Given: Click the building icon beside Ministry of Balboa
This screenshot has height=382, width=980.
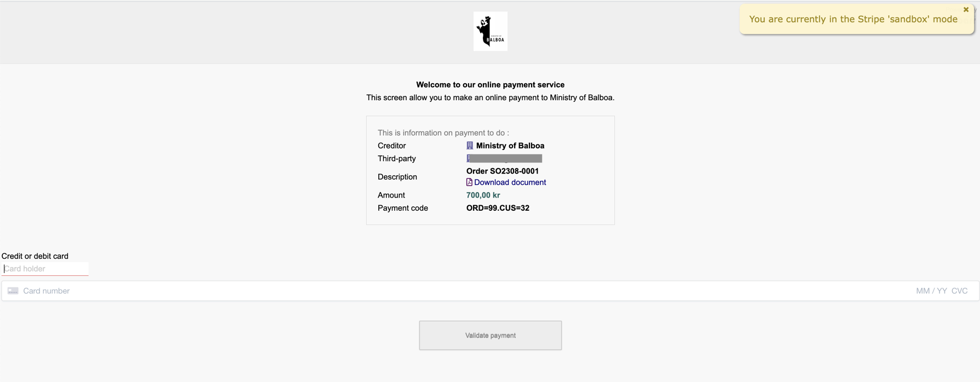Looking at the screenshot, I should tap(469, 146).
